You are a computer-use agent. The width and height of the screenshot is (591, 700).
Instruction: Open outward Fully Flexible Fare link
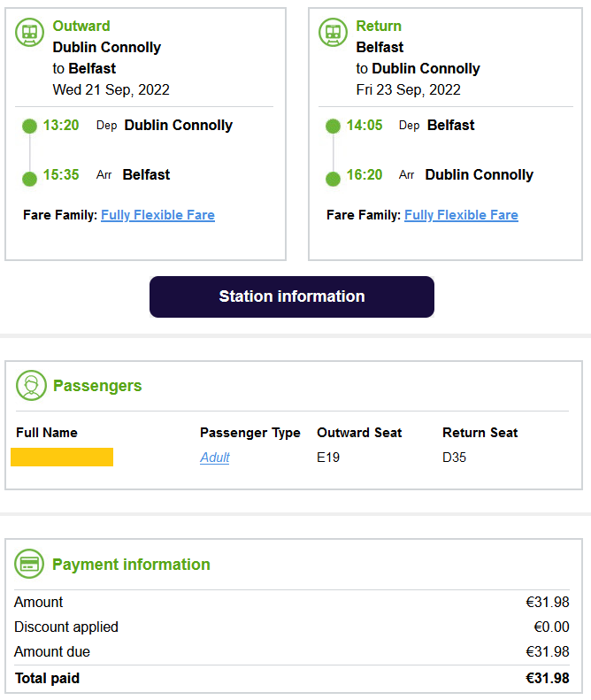pos(157,215)
